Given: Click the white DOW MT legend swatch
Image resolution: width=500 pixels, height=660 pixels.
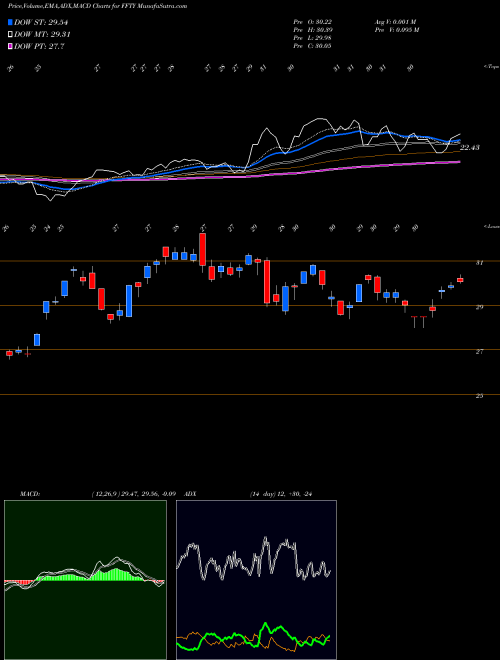Looking at the screenshot, I should point(11,35).
